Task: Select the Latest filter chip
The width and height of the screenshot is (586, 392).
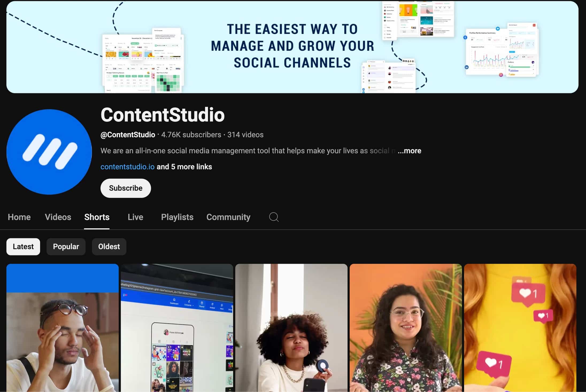Action: coord(23,246)
